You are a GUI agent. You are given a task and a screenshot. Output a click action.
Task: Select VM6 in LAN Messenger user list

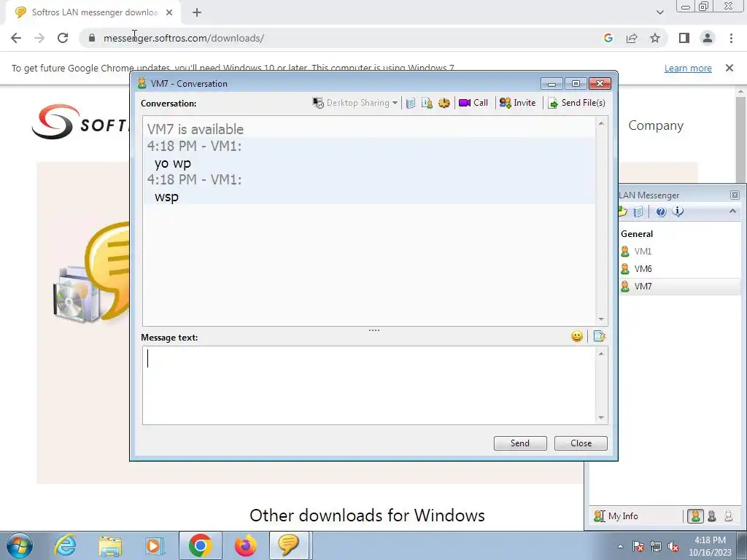pyautogui.click(x=643, y=269)
